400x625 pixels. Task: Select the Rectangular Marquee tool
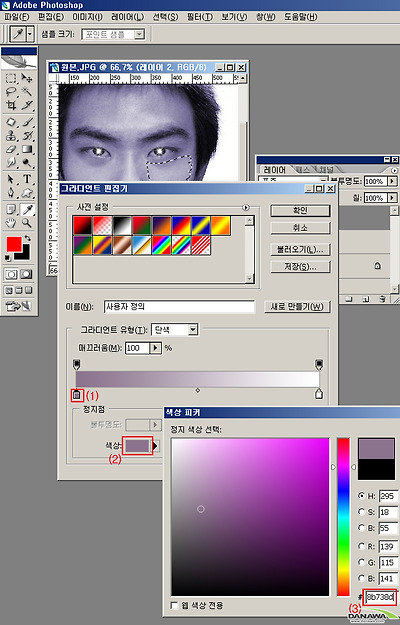tap(11, 78)
